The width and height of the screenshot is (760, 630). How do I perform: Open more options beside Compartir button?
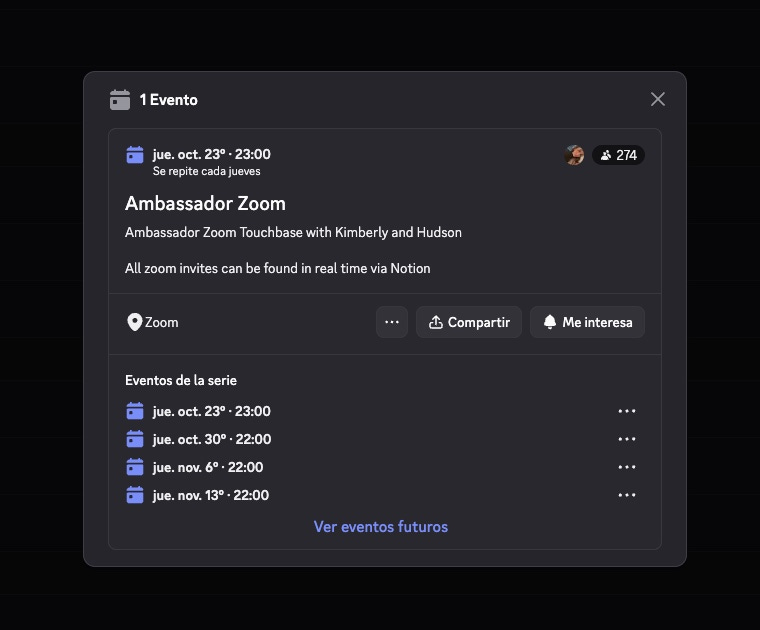[392, 322]
